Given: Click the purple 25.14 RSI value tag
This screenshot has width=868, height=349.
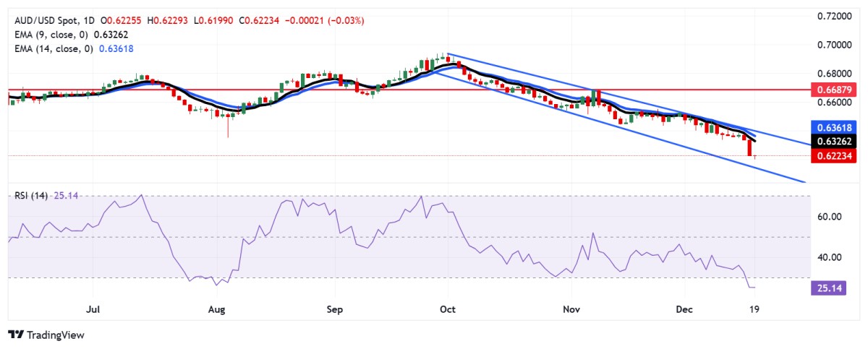Looking at the screenshot, I should (829, 288).
